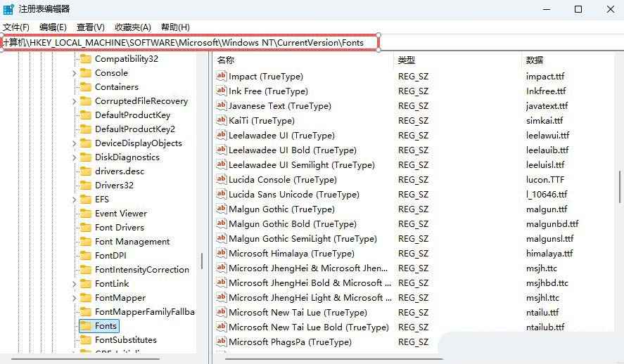Expand the FontLink key

(x=74, y=284)
